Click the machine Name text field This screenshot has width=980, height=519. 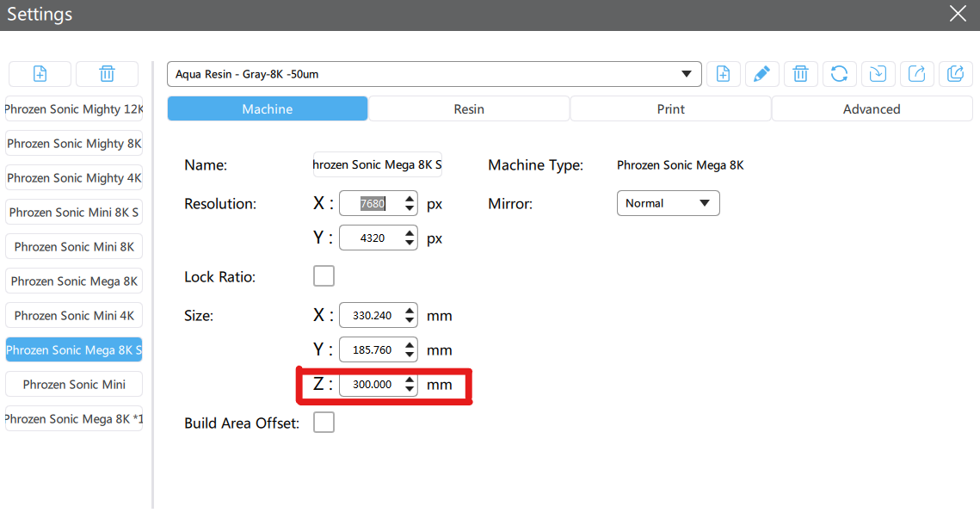pyautogui.click(x=377, y=164)
